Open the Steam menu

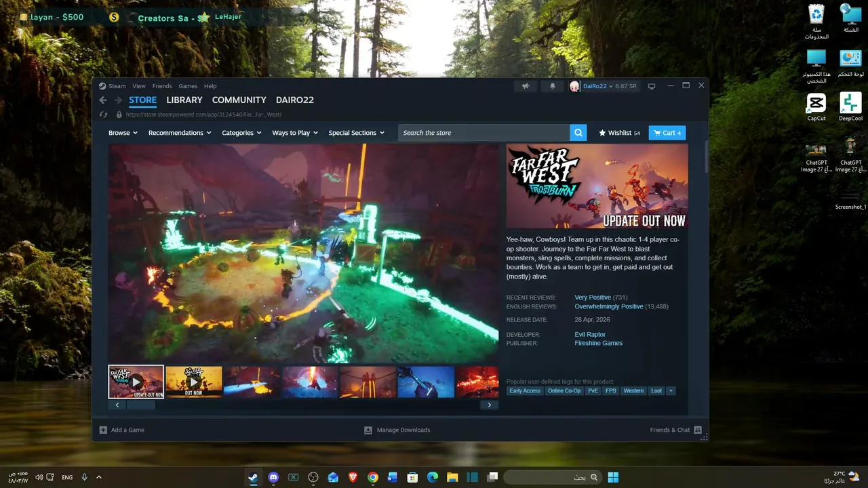click(x=117, y=86)
